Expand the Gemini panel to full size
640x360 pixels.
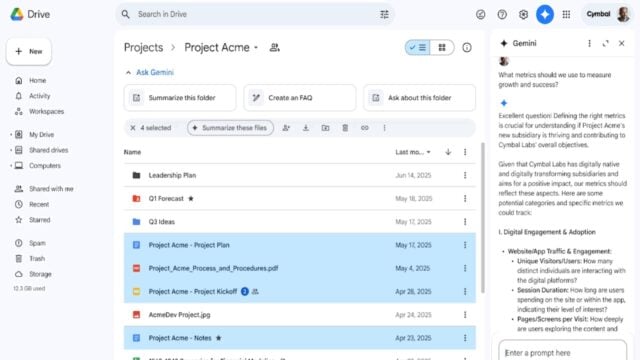point(605,43)
